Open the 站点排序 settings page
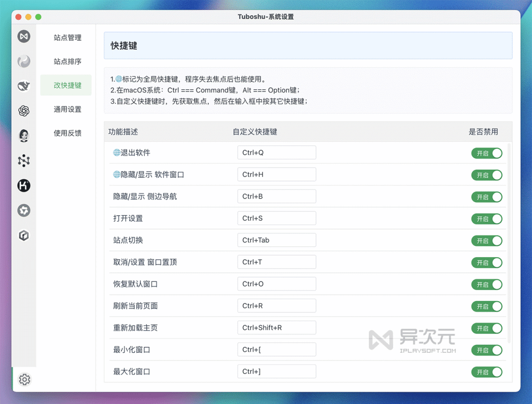 pos(66,61)
